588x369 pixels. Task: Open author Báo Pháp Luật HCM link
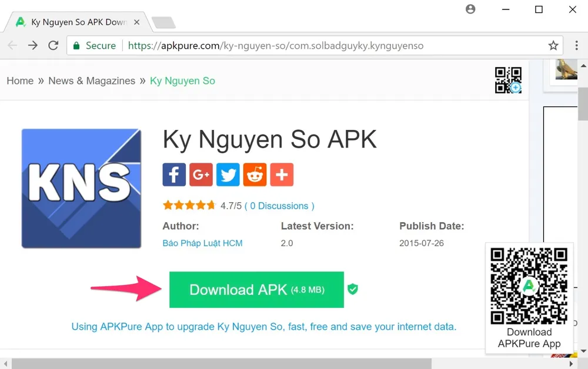(x=202, y=243)
